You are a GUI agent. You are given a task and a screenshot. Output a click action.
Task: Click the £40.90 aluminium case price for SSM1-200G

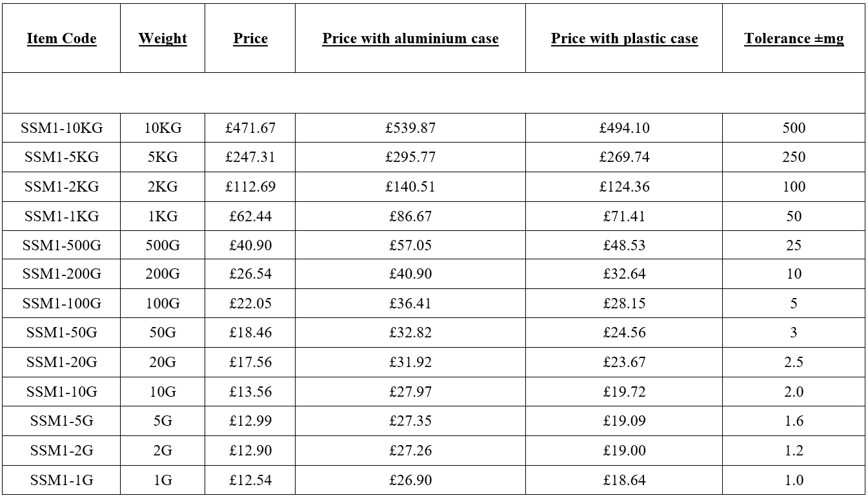point(410,274)
